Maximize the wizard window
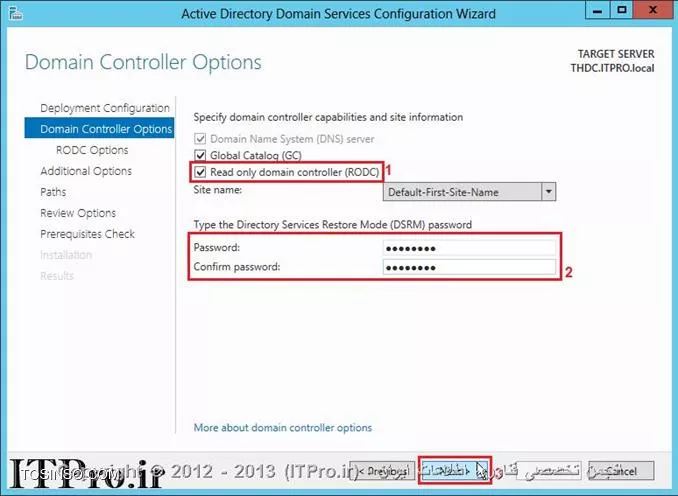Viewport: 678px width, 496px height. [621, 10]
